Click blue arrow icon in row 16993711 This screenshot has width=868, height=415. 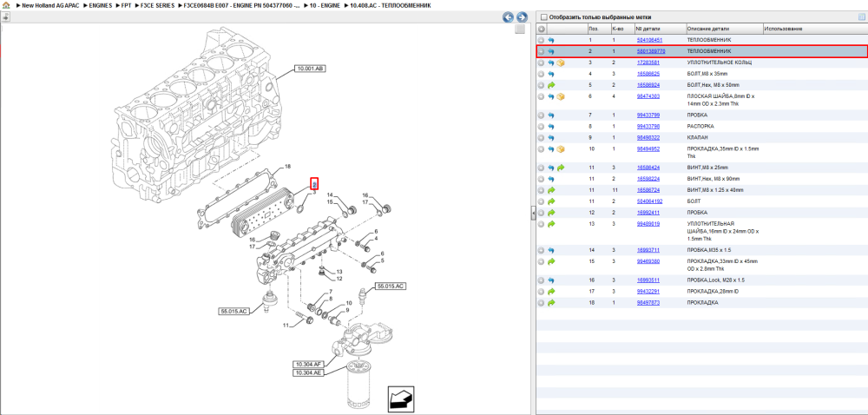[551, 250]
